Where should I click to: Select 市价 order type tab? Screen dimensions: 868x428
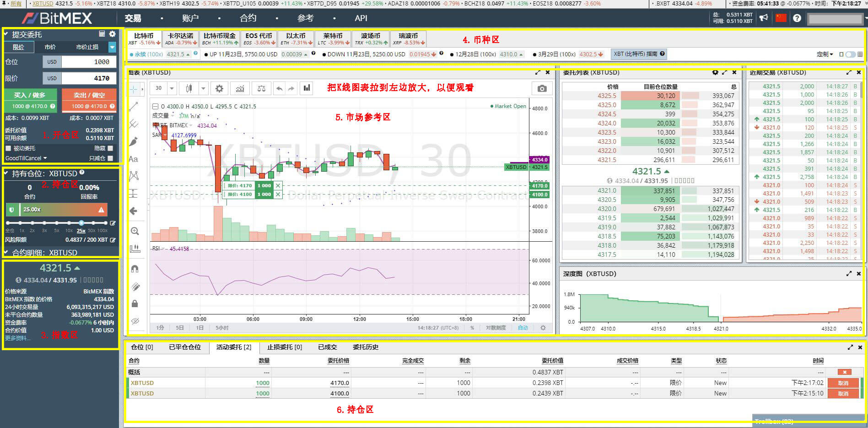click(50, 47)
